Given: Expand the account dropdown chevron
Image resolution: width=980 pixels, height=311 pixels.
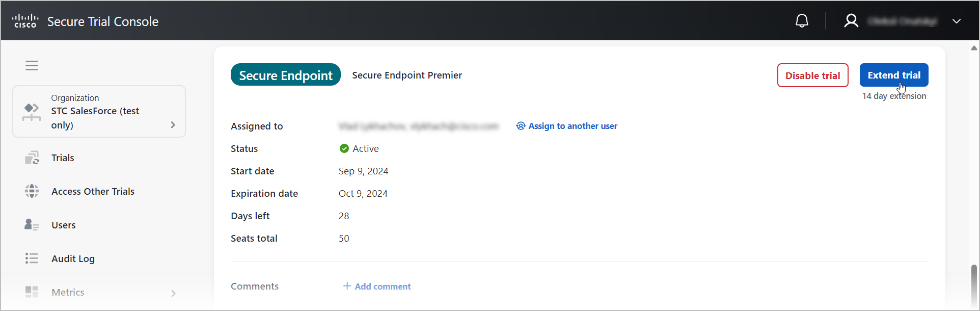Looking at the screenshot, I should point(957,21).
